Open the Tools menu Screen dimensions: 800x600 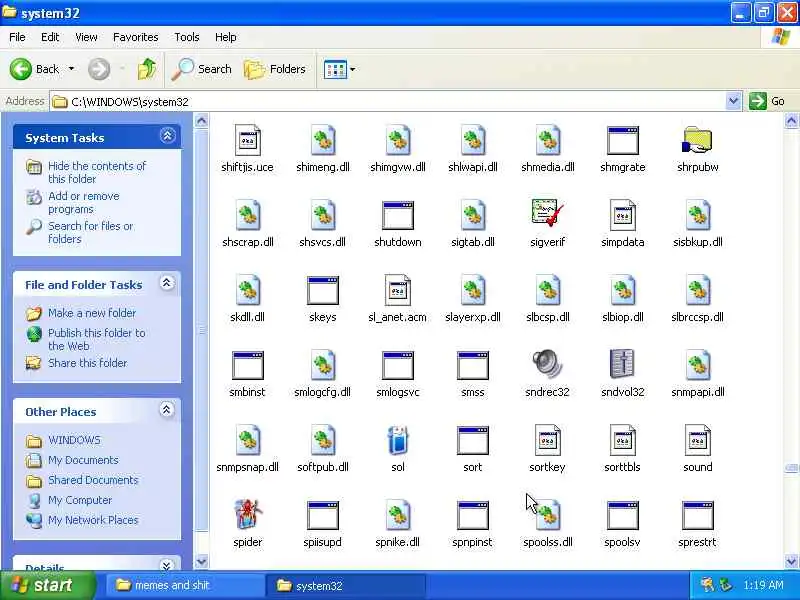[x=187, y=37]
